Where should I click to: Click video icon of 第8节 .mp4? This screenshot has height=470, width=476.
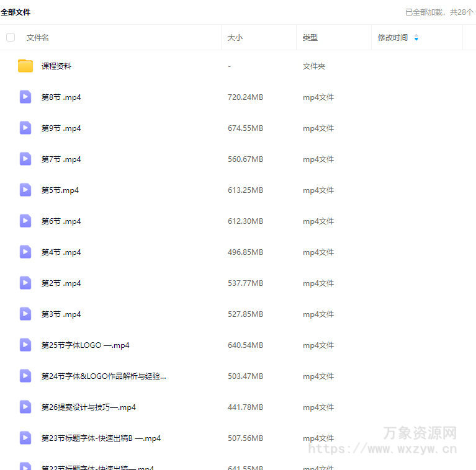tap(25, 97)
